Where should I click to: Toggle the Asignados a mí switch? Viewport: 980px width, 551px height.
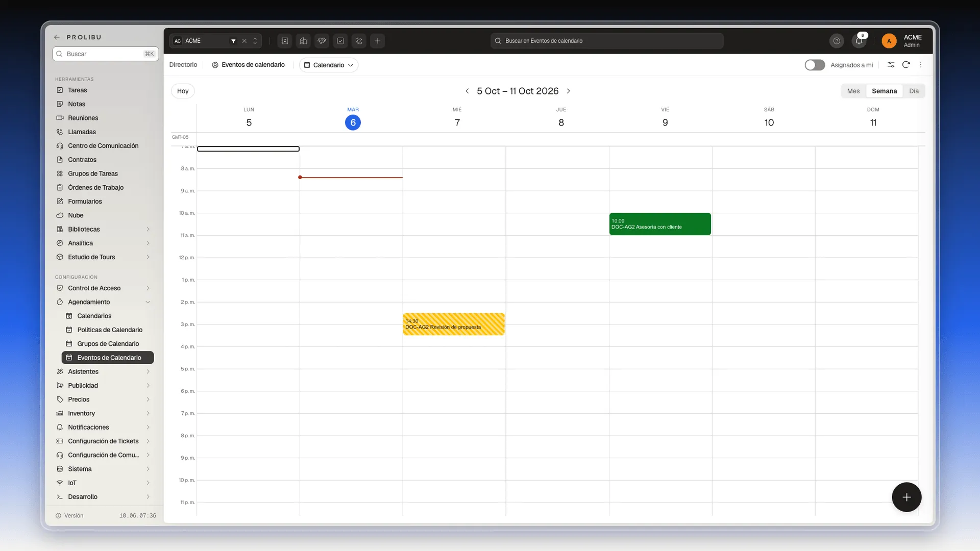(815, 65)
